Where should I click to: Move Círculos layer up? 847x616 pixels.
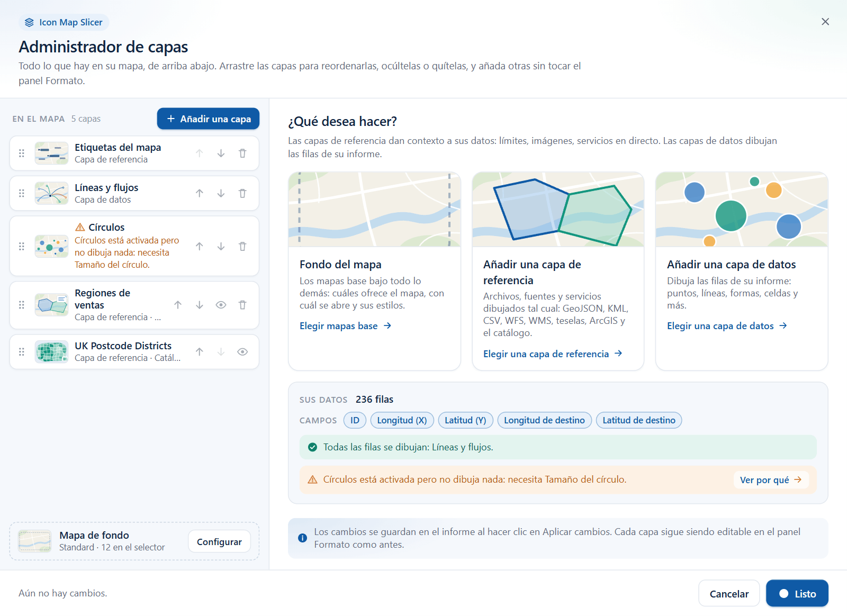[200, 247]
